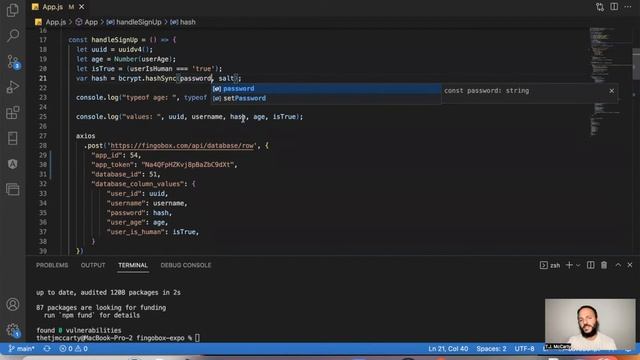The image size is (640, 360).
Task: Close the suggestion details widget
Action: point(611,91)
